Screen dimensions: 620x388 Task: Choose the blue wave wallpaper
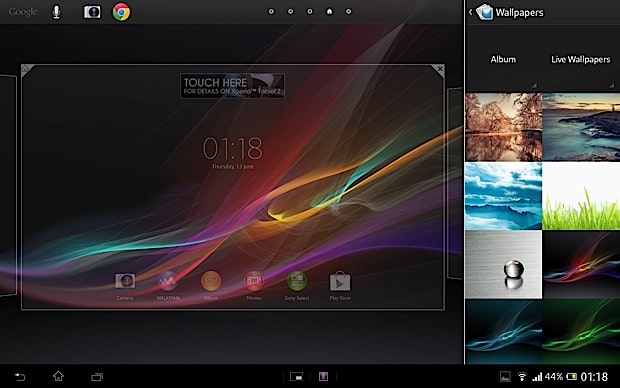(503, 331)
